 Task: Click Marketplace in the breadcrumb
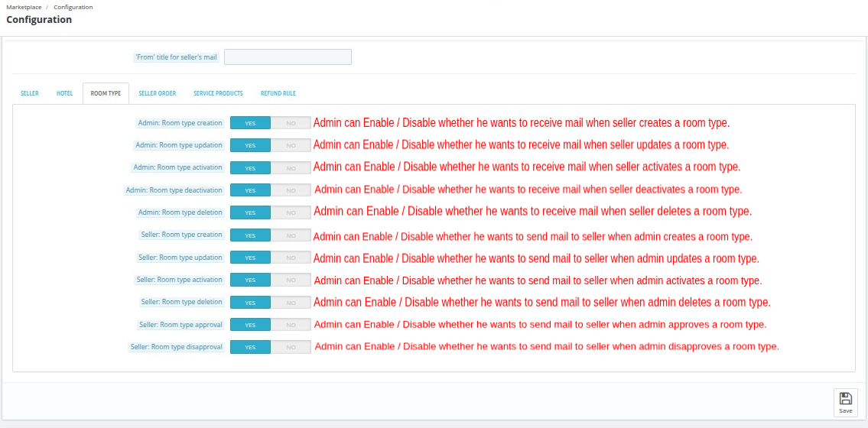click(x=24, y=7)
